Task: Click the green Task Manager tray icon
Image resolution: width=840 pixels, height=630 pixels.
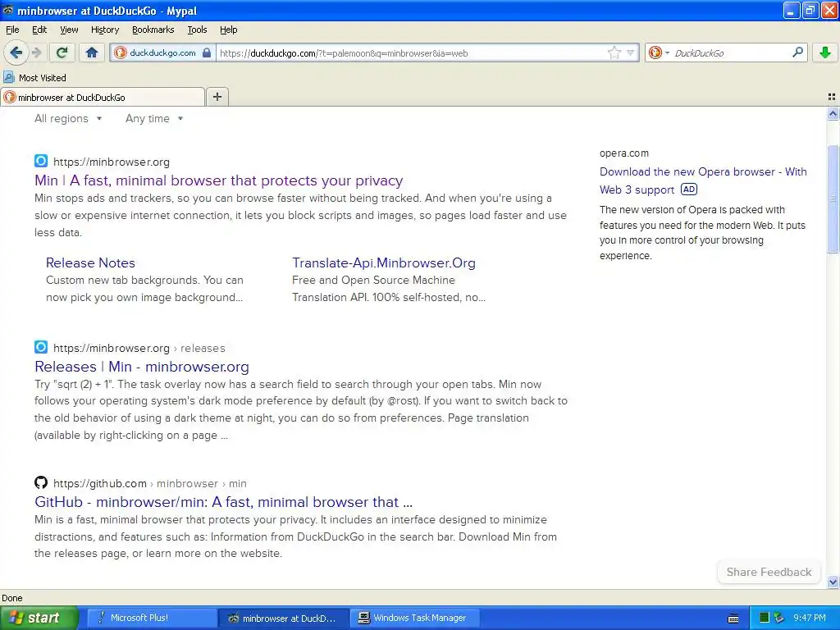Action: click(x=765, y=618)
